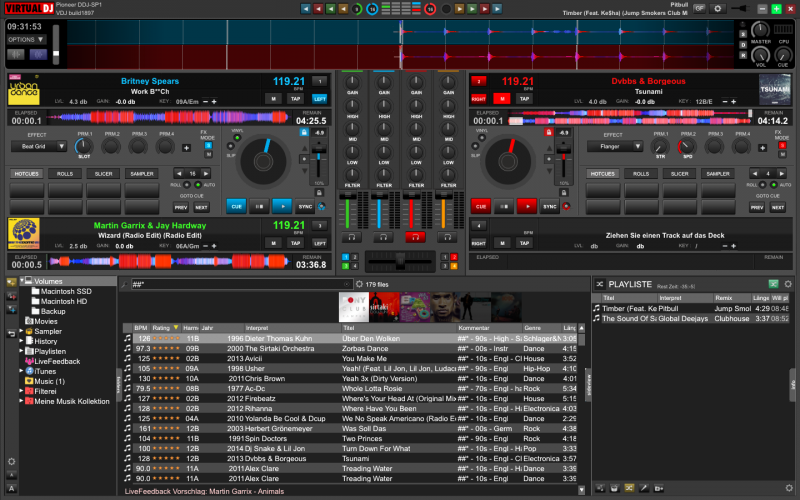The width and height of the screenshot is (800, 500).
Task: Expand the Sampler folder in the browser
Action: (x=21, y=331)
